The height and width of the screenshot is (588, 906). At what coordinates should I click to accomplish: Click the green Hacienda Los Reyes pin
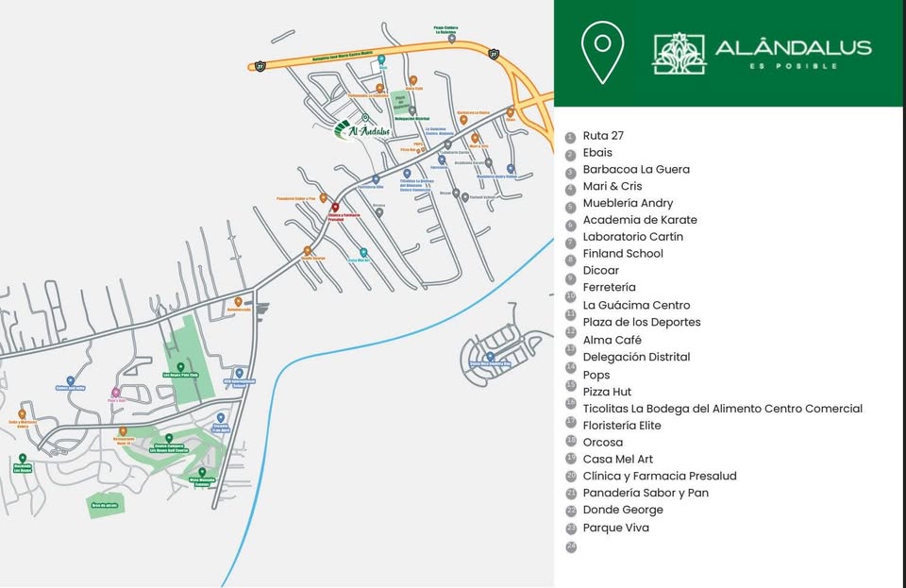pyautogui.click(x=23, y=459)
